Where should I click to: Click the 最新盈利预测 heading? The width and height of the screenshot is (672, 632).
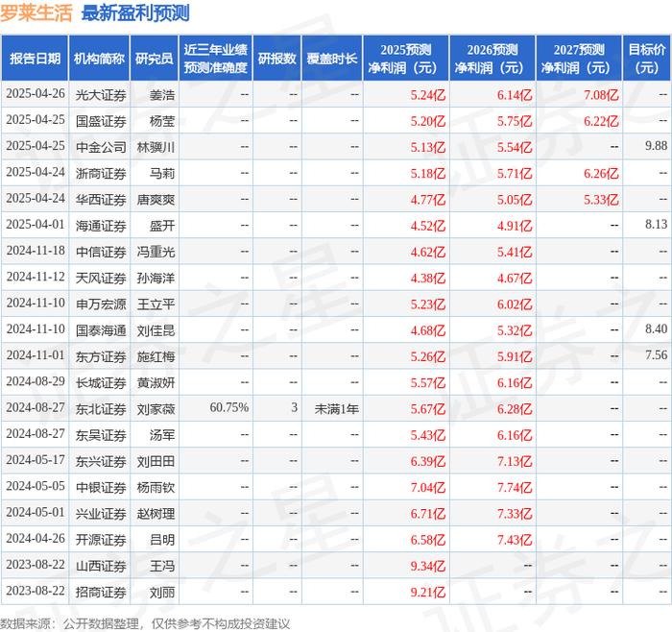(x=135, y=12)
